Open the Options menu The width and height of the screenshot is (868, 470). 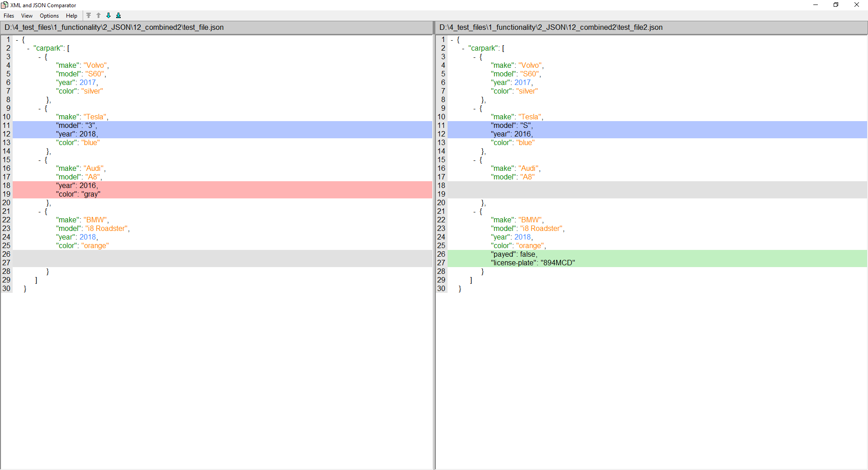point(49,16)
